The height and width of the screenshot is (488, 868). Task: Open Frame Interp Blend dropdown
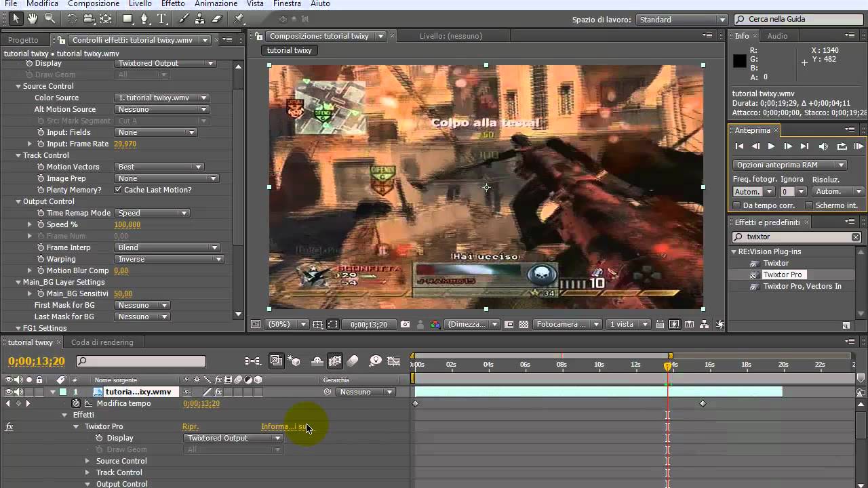pyautogui.click(x=167, y=247)
